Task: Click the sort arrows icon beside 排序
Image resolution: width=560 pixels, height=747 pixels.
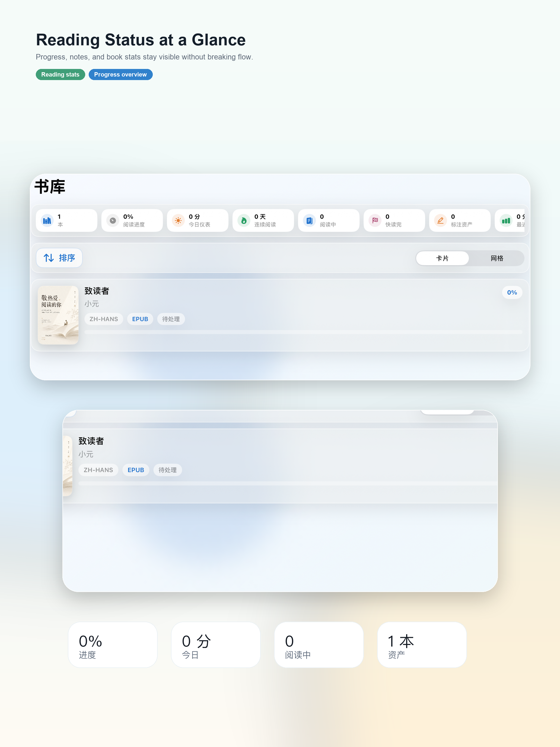Action: pyautogui.click(x=49, y=258)
